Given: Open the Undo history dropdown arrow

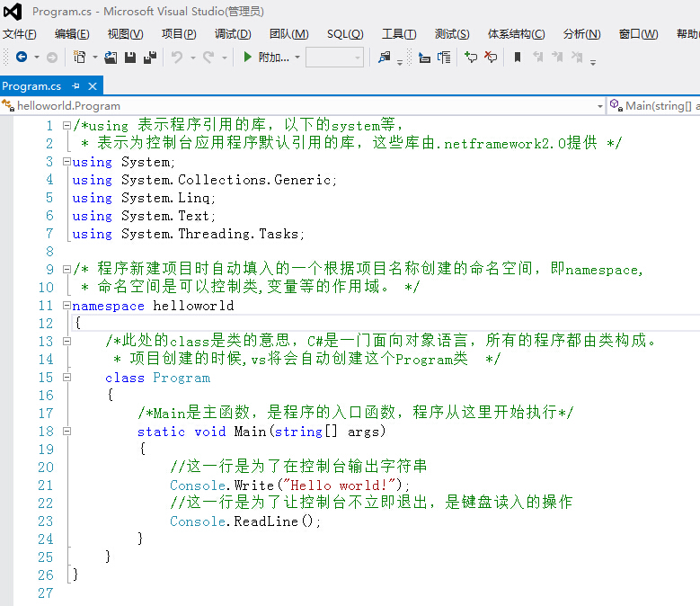Looking at the screenshot, I should click(193, 58).
